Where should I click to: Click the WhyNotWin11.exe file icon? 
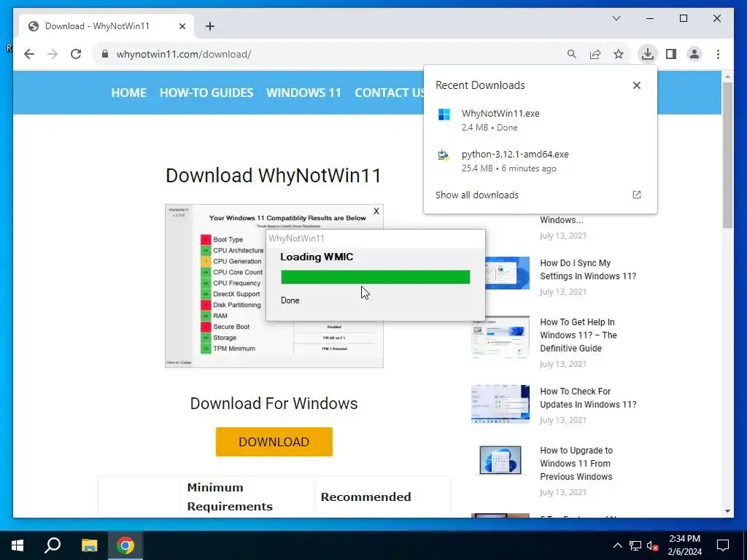(444, 114)
